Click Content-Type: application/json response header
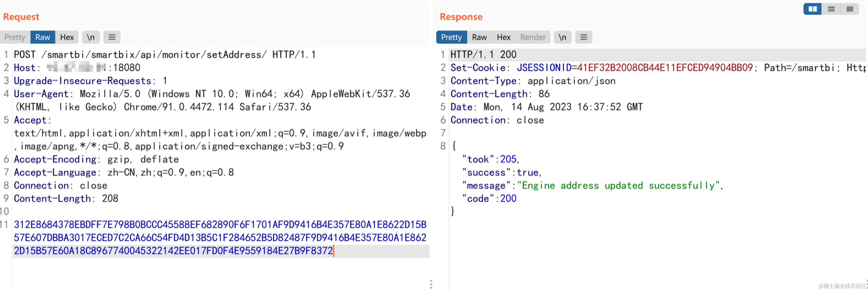Screen dimensions: 868x291 click(533, 81)
